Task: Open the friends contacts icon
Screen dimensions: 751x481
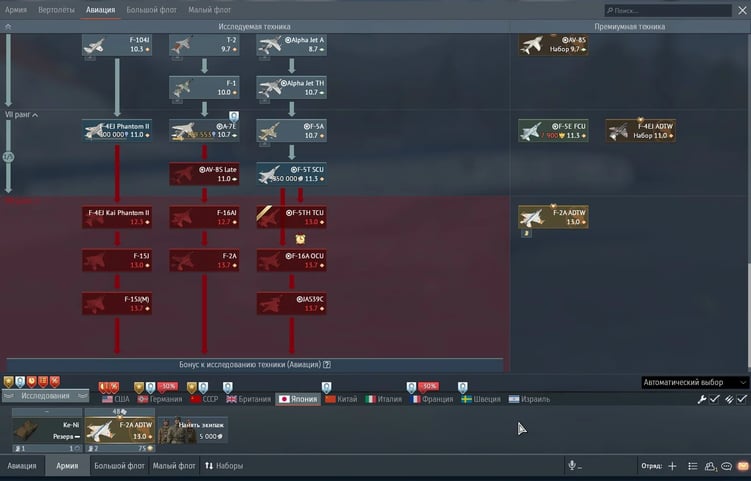Action: click(x=709, y=466)
